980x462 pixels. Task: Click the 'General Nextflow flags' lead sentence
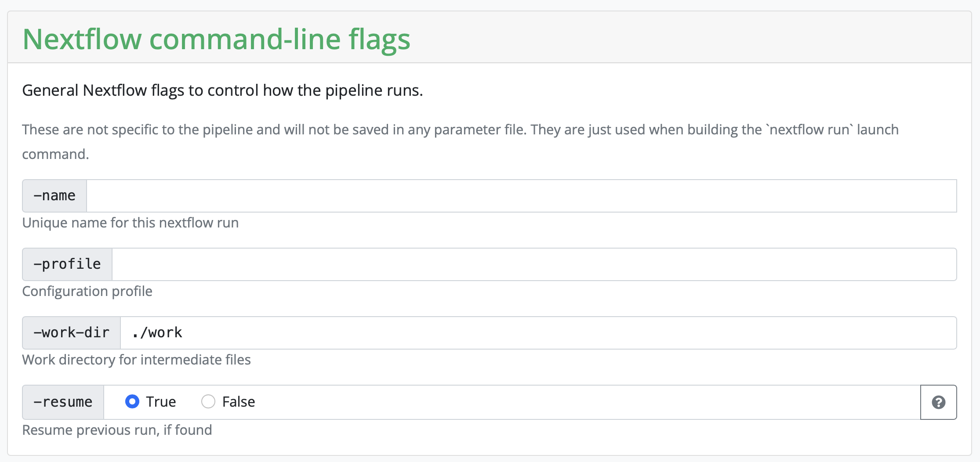pos(222,90)
